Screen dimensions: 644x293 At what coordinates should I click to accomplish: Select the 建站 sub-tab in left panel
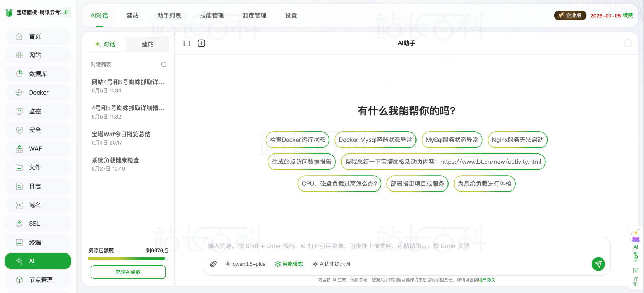148,44
